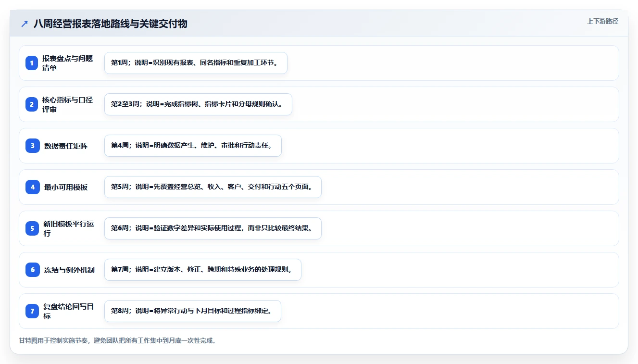The width and height of the screenshot is (638, 364).
Task: Click the 复盘结论回写目标 step label
Action: 69,311
